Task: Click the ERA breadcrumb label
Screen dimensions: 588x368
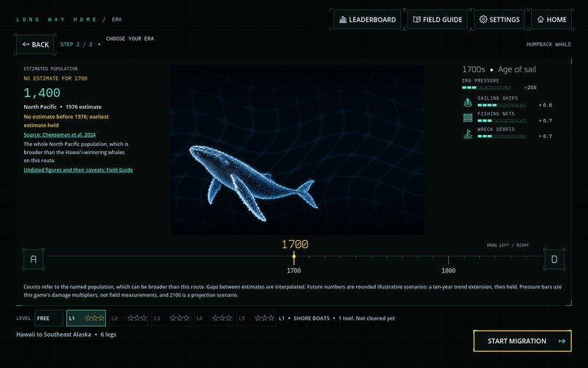Action: pyautogui.click(x=117, y=20)
